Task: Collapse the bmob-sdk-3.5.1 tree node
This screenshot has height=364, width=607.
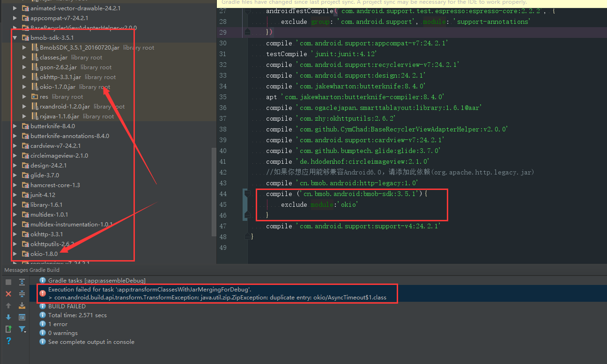Action: pos(15,38)
